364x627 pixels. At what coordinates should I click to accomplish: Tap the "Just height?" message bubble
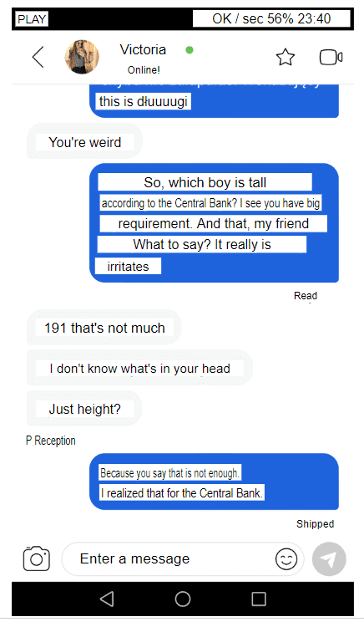[x=84, y=409]
